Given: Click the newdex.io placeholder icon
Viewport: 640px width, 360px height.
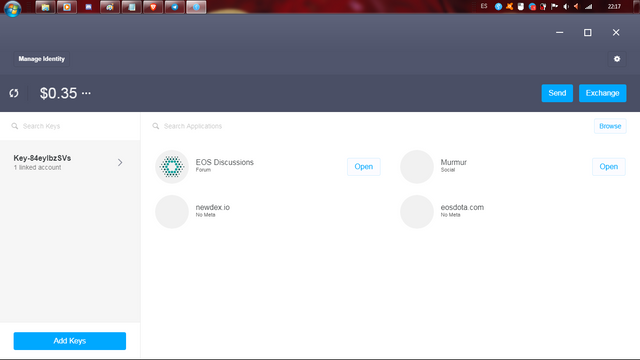Looking at the screenshot, I should (172, 211).
